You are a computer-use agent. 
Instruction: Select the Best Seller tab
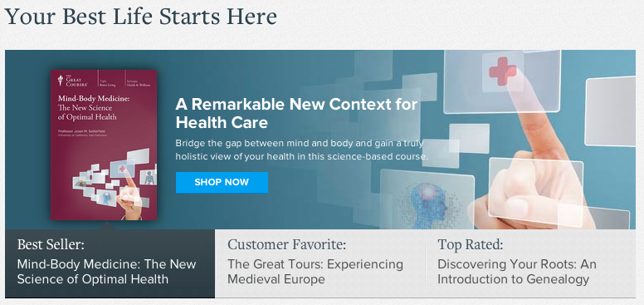click(x=110, y=263)
